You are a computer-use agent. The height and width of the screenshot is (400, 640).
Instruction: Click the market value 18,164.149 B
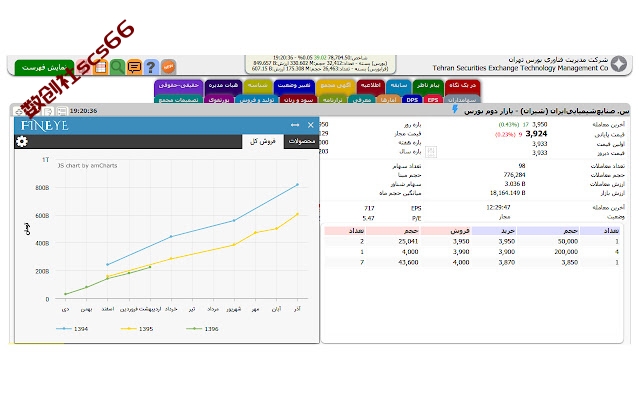click(508, 193)
